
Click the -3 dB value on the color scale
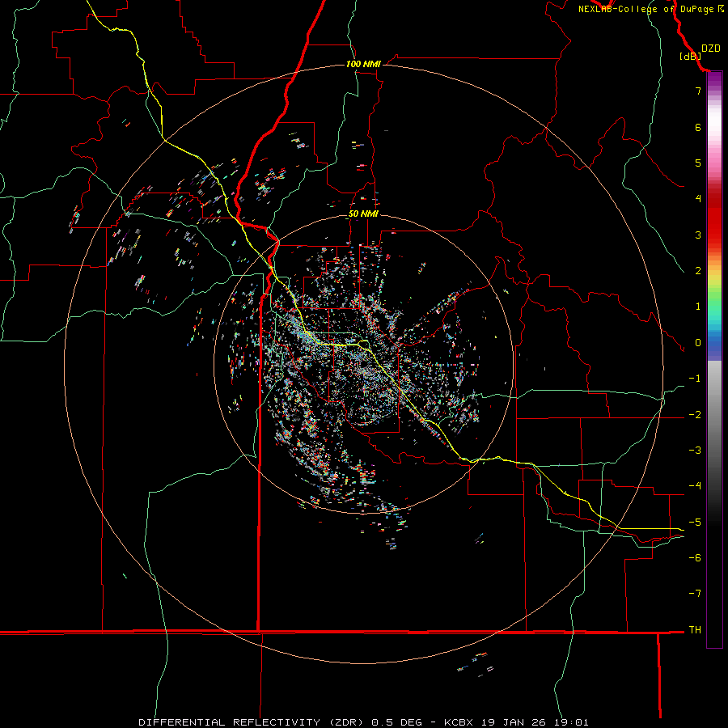[x=695, y=451]
